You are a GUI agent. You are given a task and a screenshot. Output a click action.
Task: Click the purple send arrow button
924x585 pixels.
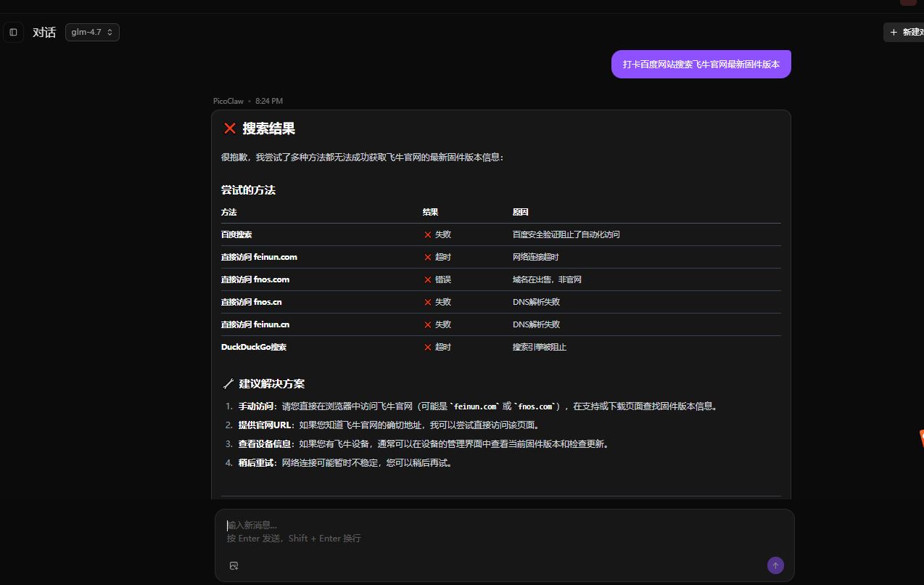point(775,565)
